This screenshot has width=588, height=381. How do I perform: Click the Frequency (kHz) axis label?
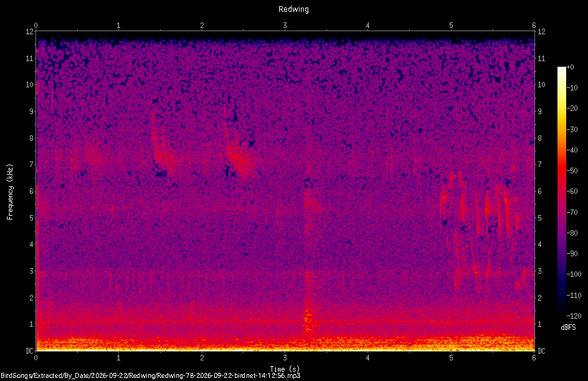coord(10,192)
